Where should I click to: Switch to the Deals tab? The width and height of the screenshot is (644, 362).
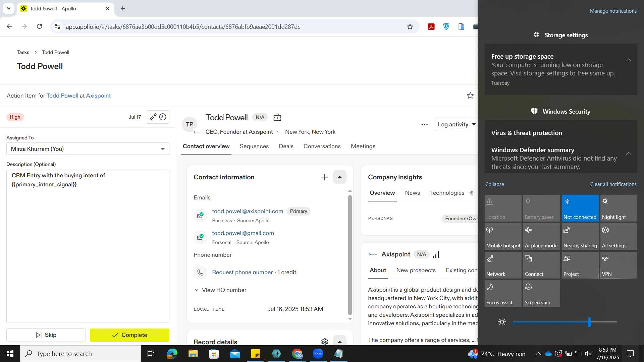(286, 146)
